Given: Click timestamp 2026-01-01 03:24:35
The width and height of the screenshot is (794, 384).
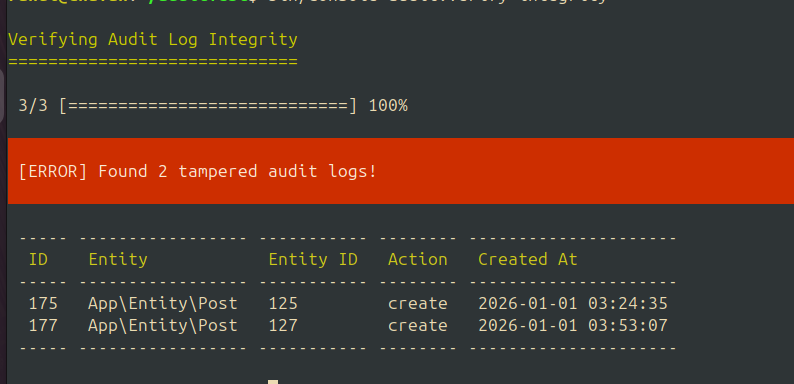Looking at the screenshot, I should [573, 303].
